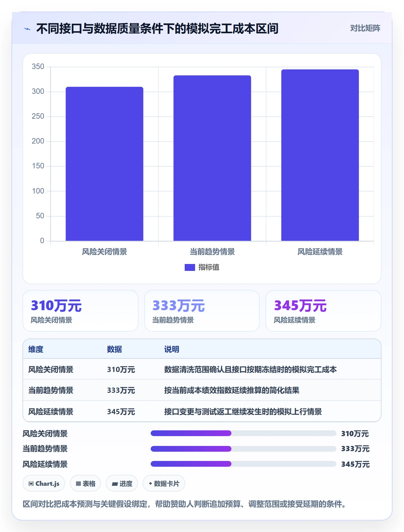This screenshot has height=532, width=404.
Task: Click the footer note starting with 区间对比把成本预测
Action: click(x=184, y=504)
